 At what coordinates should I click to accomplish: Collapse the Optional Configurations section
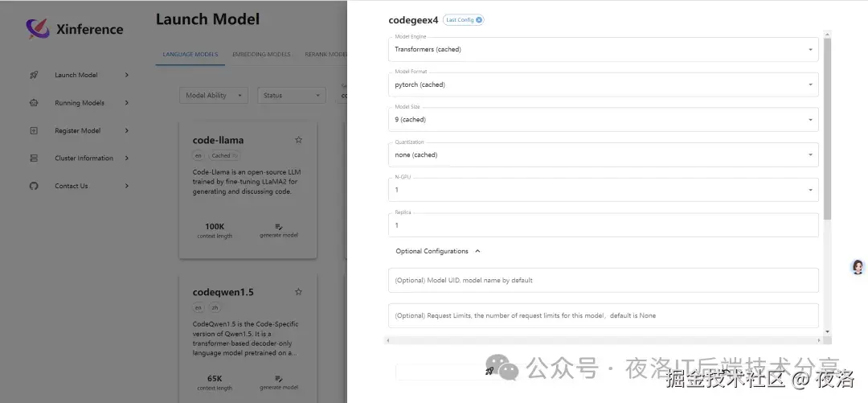tap(477, 251)
